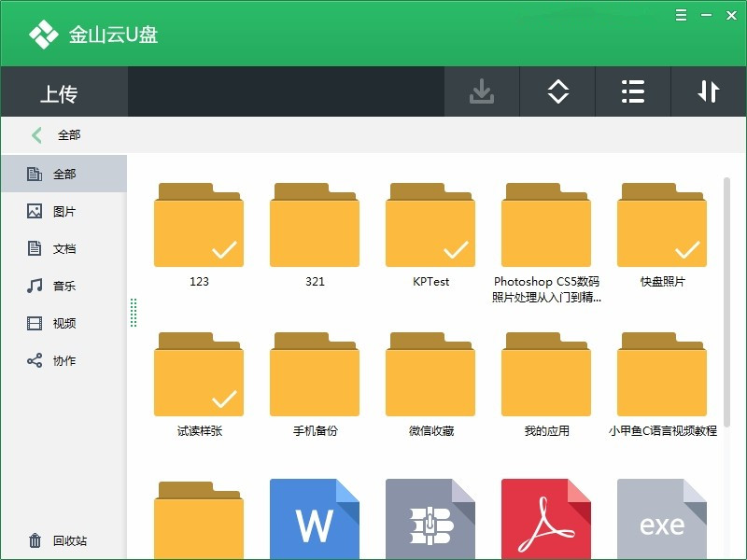Click the 手机备份 folder name label
The image size is (747, 560).
pos(315,431)
